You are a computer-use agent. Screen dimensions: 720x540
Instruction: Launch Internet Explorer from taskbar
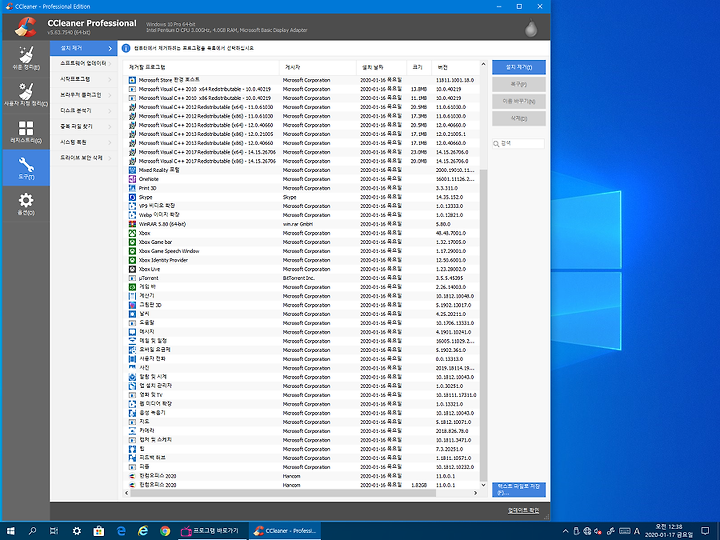[143, 531]
